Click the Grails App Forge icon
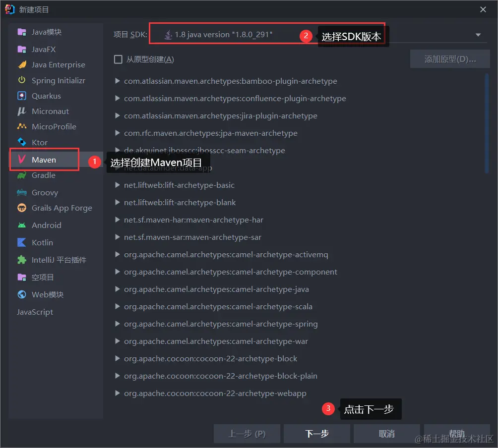This screenshot has width=498, height=448. click(x=22, y=208)
